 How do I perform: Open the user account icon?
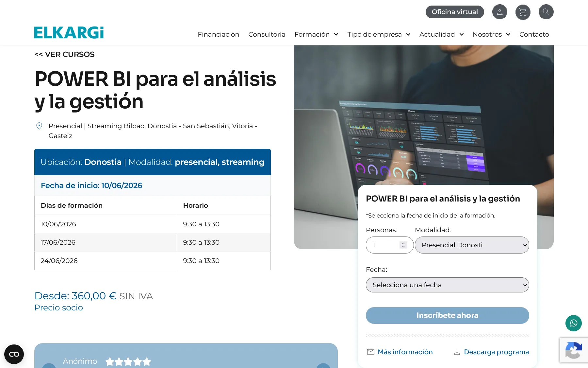coord(499,12)
